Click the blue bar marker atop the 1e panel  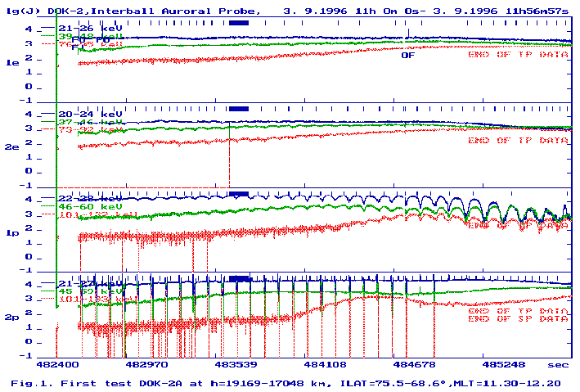[238, 23]
